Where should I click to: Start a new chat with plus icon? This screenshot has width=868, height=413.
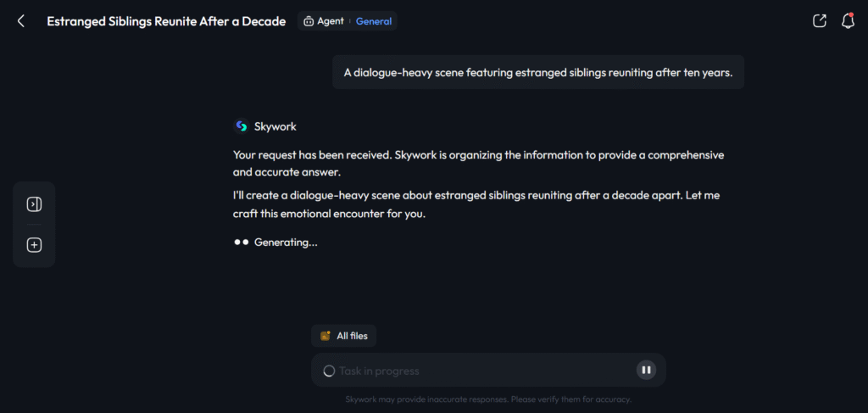point(34,245)
